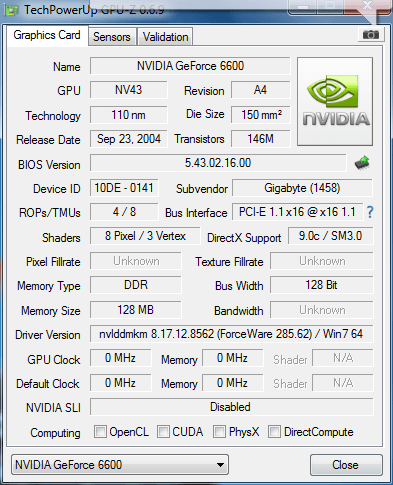Click the Revision field showing A4

coord(261,90)
